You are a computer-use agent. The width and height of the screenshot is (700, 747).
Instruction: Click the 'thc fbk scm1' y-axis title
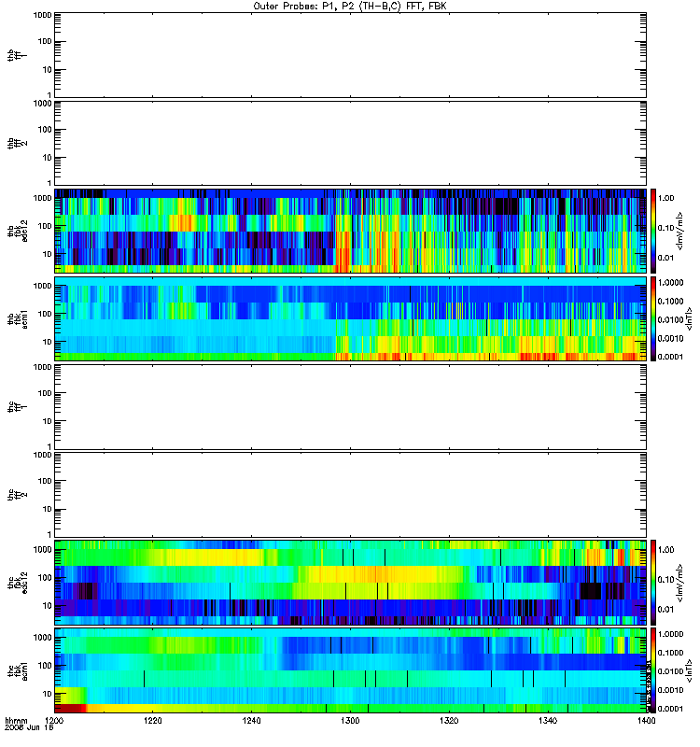point(18,670)
